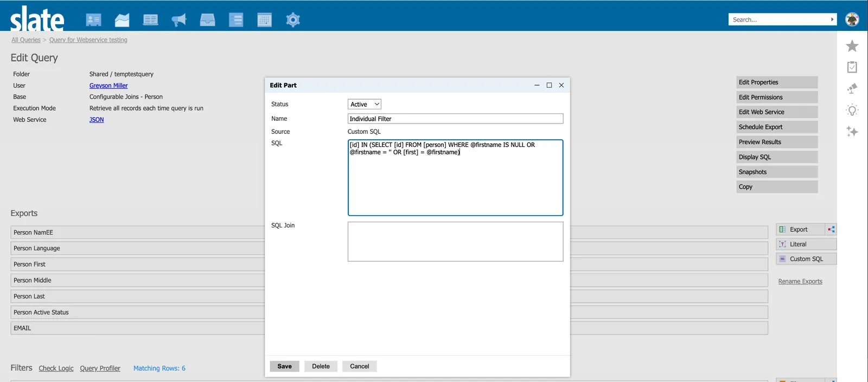Open the tasks clipboard sidebar icon
This screenshot has height=382, width=868.
click(852, 67)
